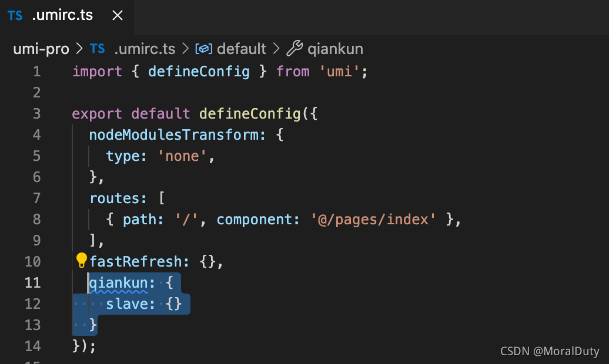Click the TS icon in breadcrumb

[x=97, y=49]
